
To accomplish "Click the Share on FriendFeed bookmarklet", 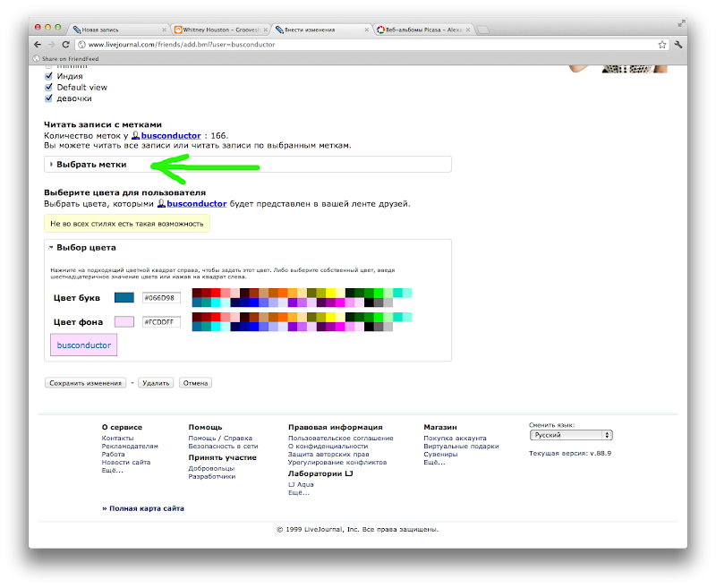I will click(x=66, y=58).
